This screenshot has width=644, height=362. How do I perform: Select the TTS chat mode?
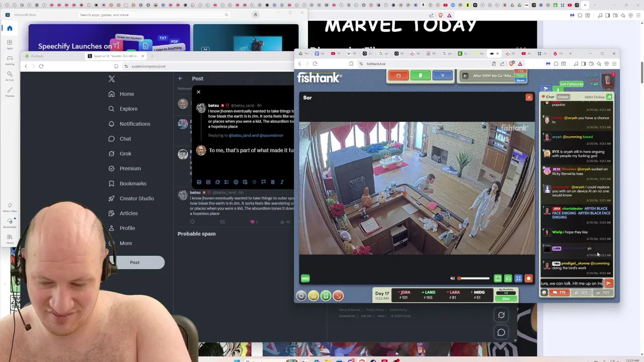coord(559,293)
